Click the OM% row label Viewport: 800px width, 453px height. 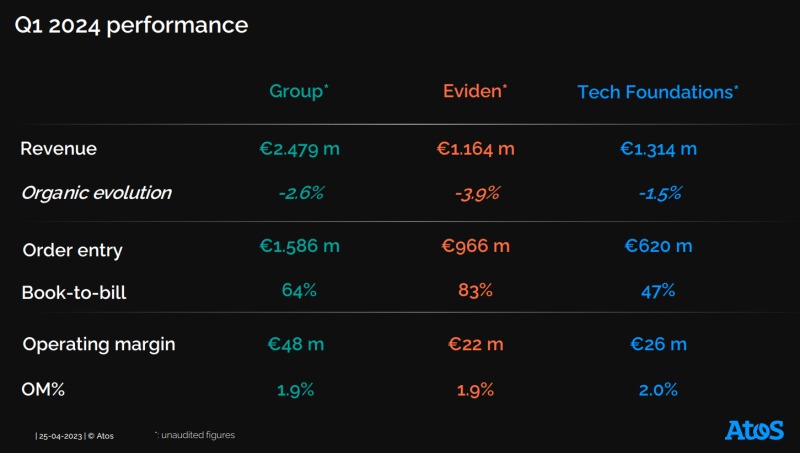(x=43, y=390)
